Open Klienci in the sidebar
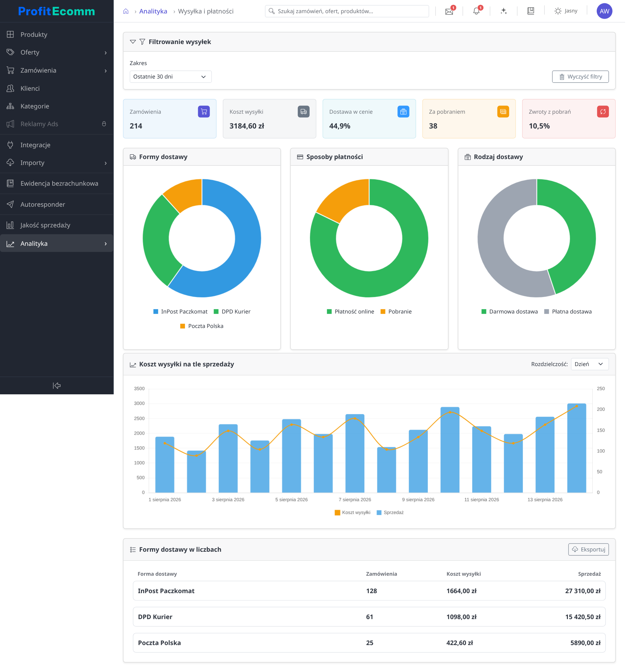The width and height of the screenshot is (631, 672). click(x=57, y=89)
